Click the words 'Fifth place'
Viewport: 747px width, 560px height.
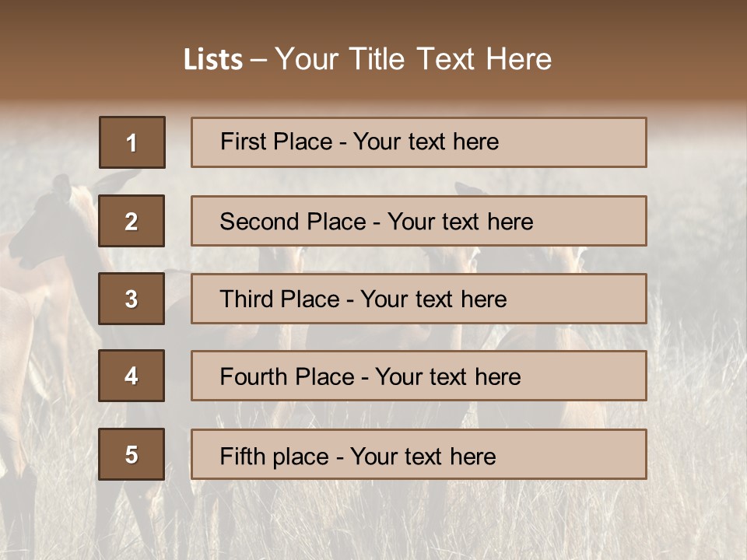click(x=275, y=456)
